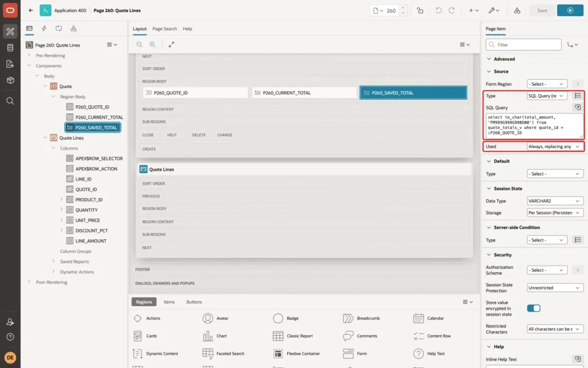This screenshot has width=588, height=368.
Task: Click the property Filter search field
Action: [x=524, y=45]
